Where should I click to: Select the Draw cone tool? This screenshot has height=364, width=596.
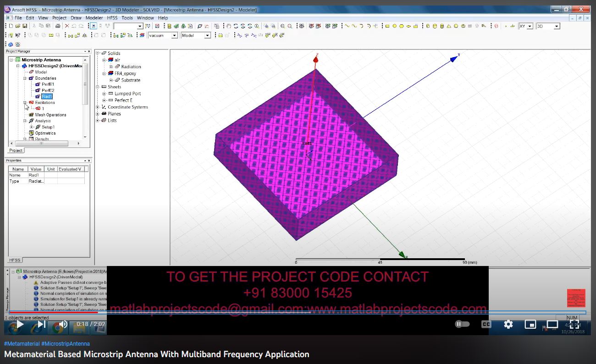click(449, 26)
